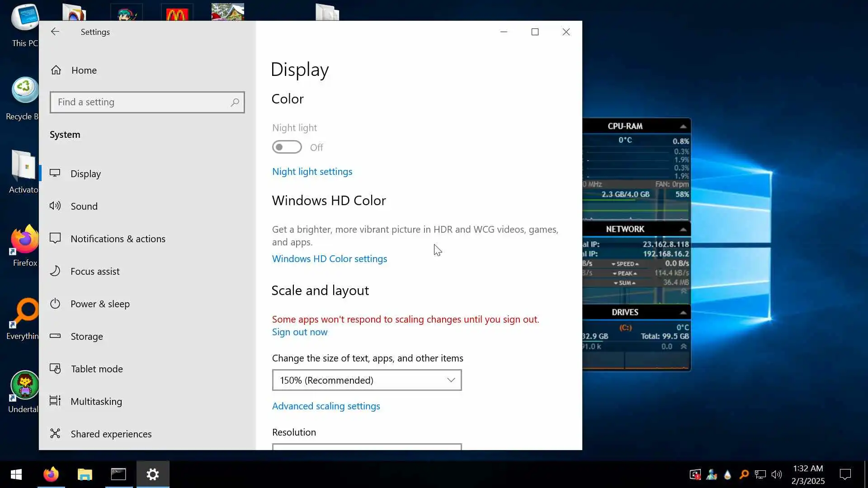Toggle the Night light switch

287,147
